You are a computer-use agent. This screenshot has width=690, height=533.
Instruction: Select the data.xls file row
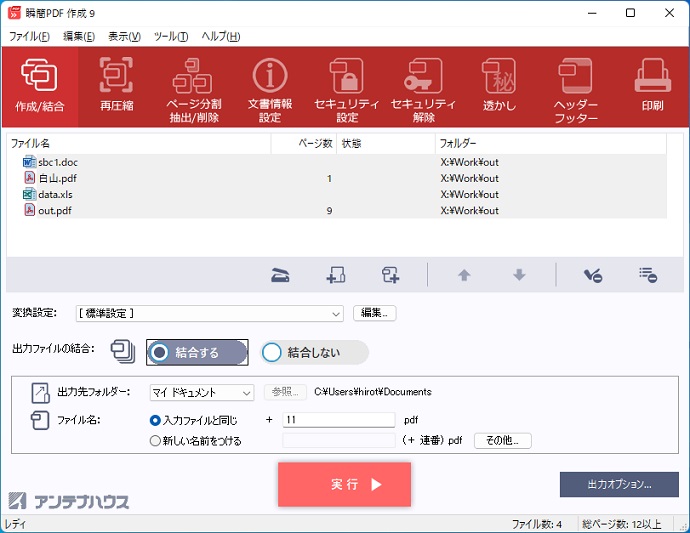tap(337, 194)
